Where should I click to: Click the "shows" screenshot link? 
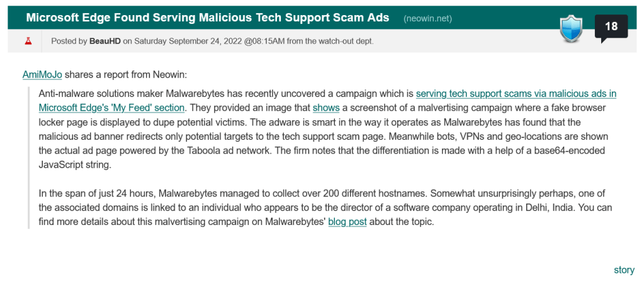coord(326,107)
